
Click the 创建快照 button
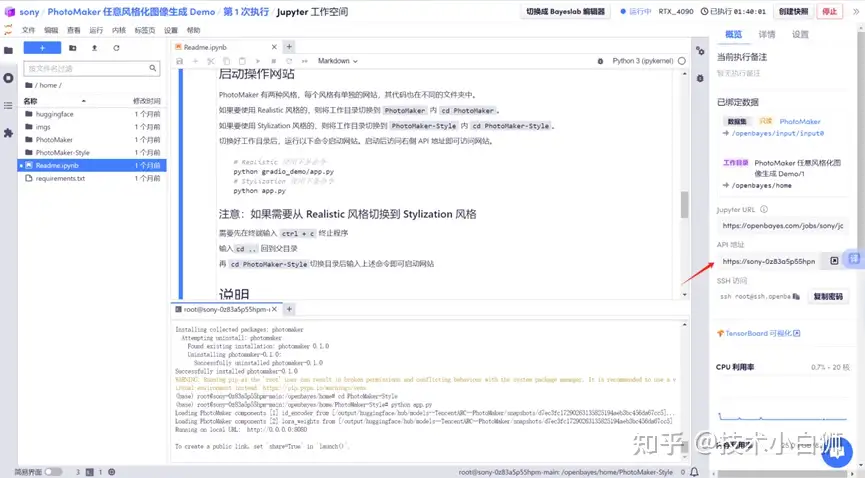pyautogui.click(x=793, y=12)
